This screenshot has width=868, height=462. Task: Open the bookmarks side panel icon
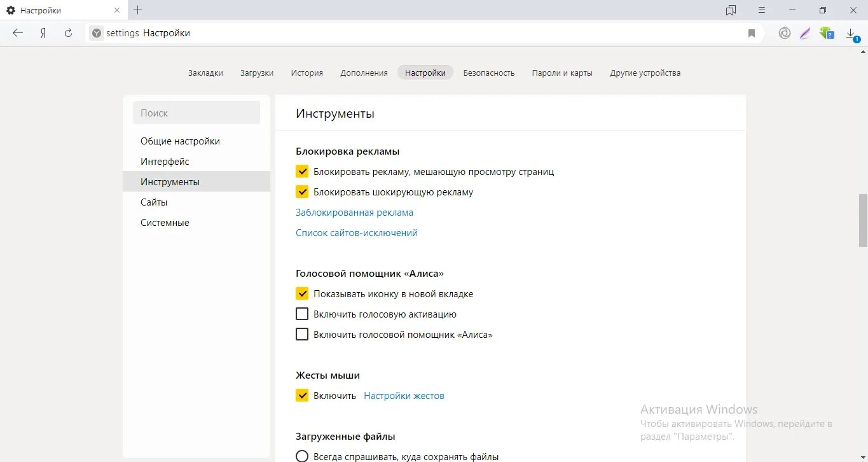(x=731, y=10)
